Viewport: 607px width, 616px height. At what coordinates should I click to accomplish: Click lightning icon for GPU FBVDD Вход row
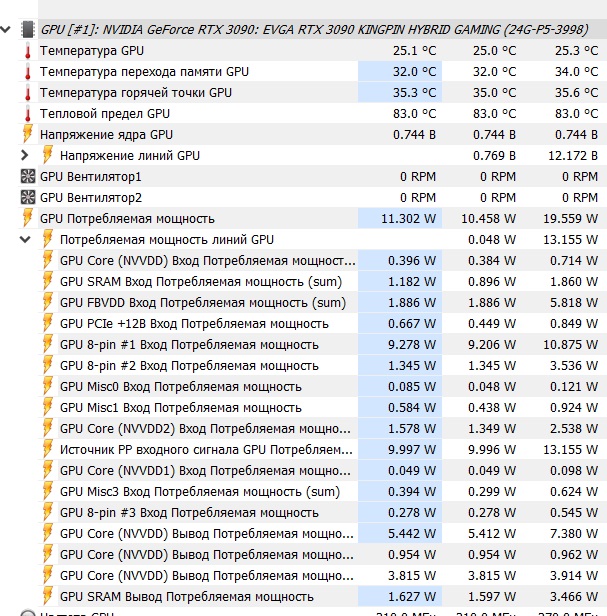pos(48,302)
